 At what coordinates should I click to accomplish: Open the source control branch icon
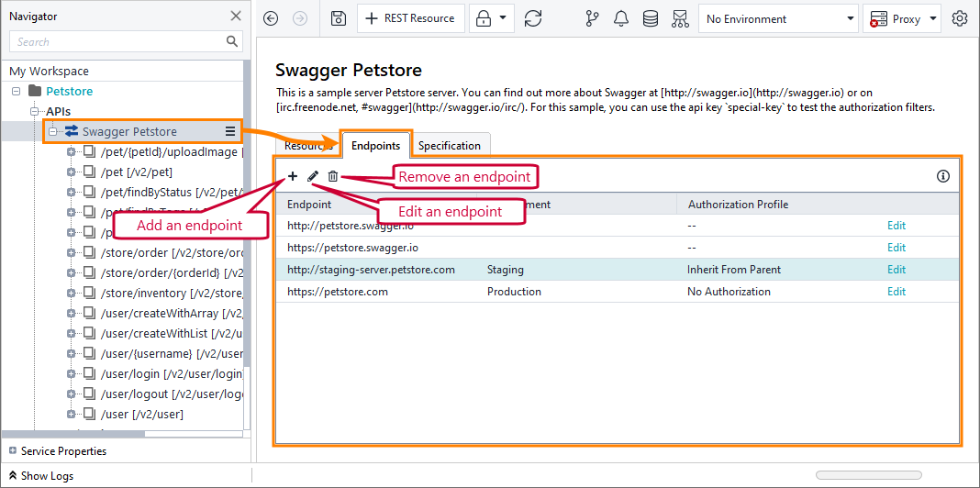593,18
